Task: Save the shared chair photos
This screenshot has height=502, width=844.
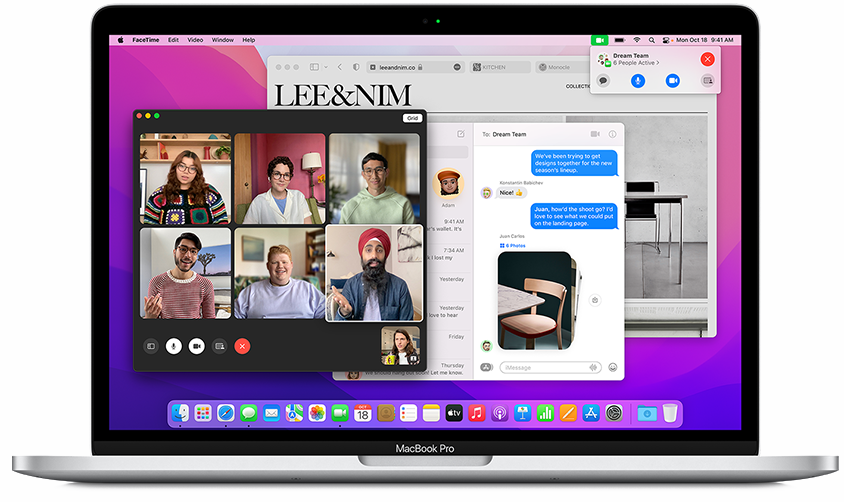Action: (595, 300)
